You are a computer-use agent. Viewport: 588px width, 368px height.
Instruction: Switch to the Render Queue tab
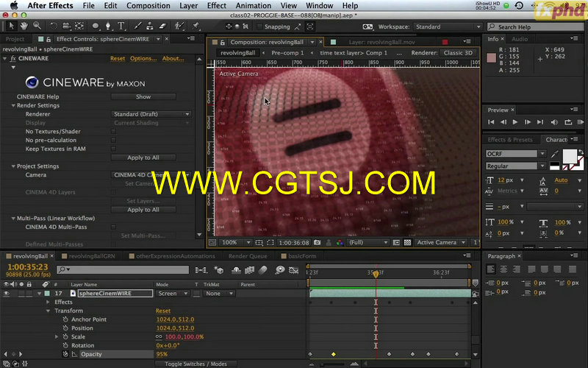[248, 256]
